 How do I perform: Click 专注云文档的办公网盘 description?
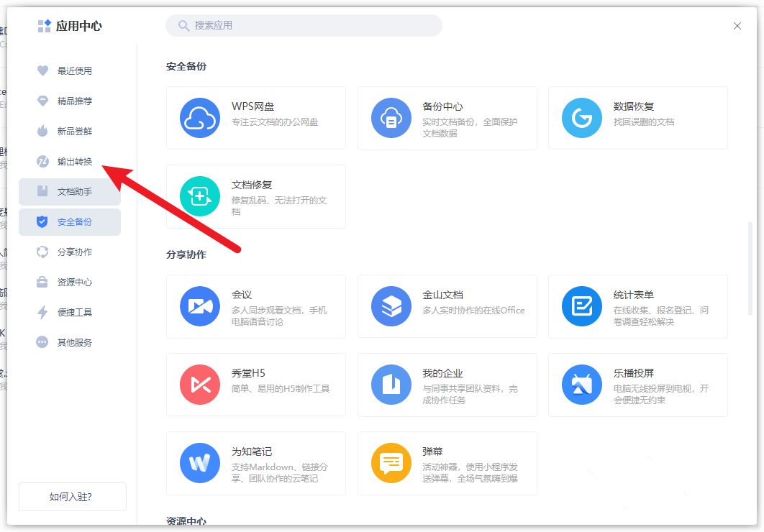pos(275,122)
